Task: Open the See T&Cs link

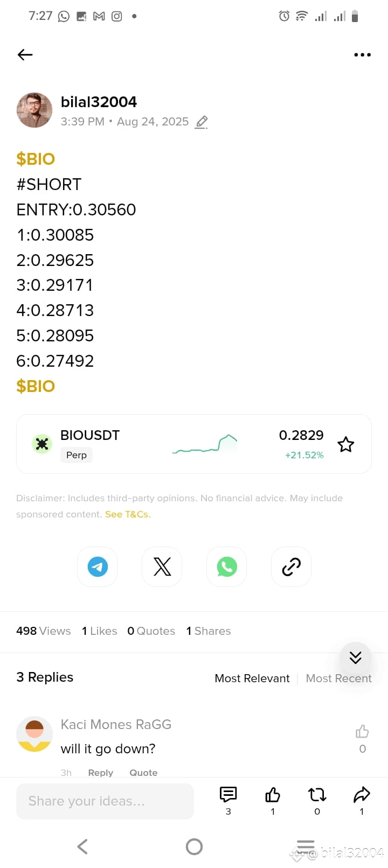Action: click(128, 514)
